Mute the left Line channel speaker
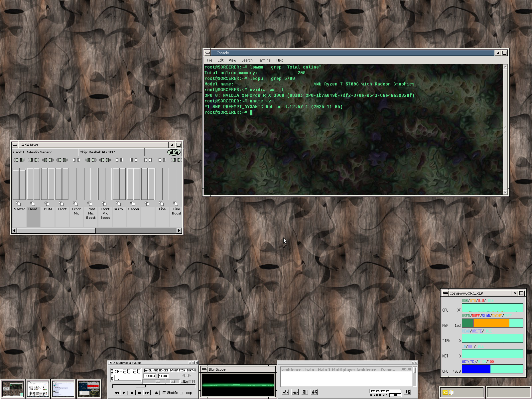The height and width of the screenshot is (399, 532). [x=160, y=160]
